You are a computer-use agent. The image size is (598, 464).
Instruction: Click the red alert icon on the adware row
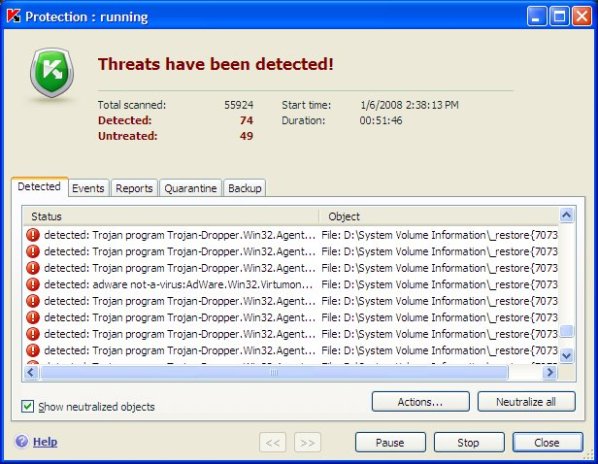point(33,284)
